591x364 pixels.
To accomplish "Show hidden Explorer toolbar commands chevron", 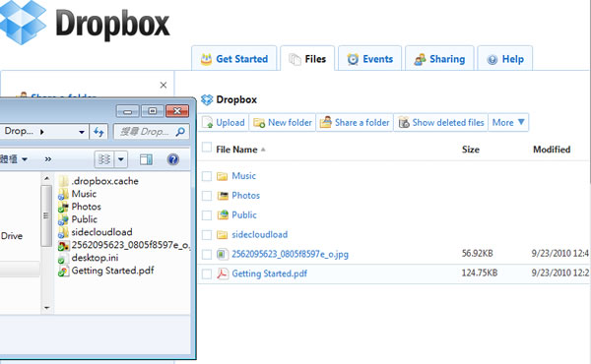I will (x=48, y=159).
